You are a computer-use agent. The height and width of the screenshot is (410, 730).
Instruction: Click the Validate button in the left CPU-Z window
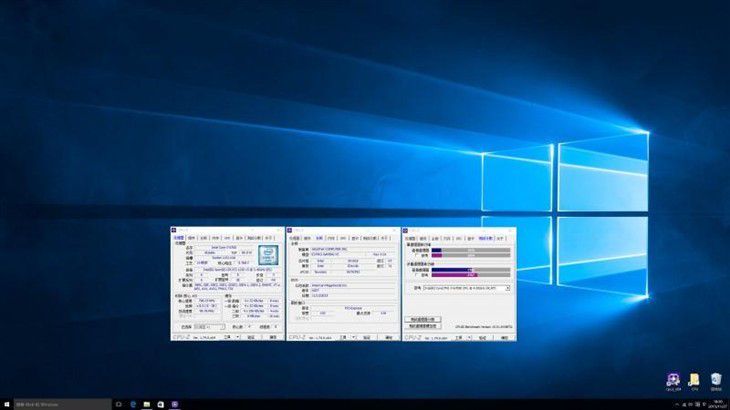click(x=251, y=337)
